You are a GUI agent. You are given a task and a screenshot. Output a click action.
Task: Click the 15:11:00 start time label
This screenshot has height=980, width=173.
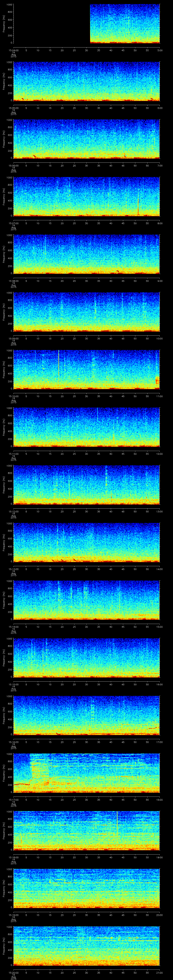click(13, 454)
